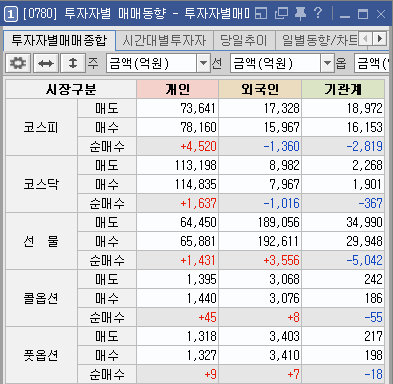Click the 기관계 column header
Image resolution: width=393 pixels, height=384 pixels.
pyautogui.click(x=343, y=89)
